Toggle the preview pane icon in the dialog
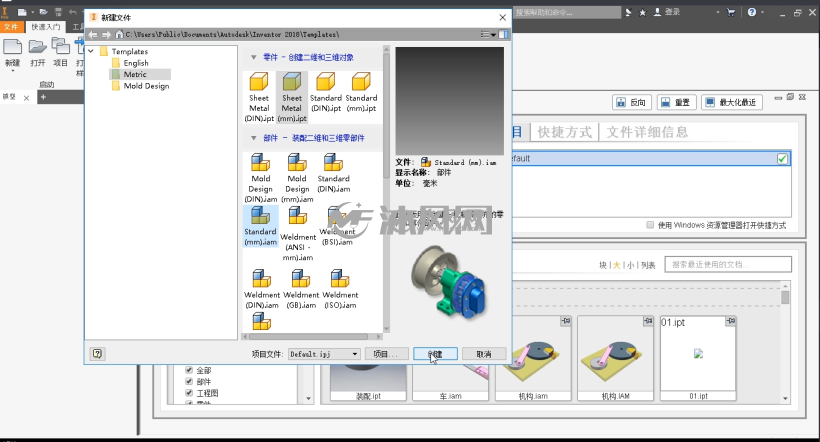The image size is (820, 442). (503, 35)
